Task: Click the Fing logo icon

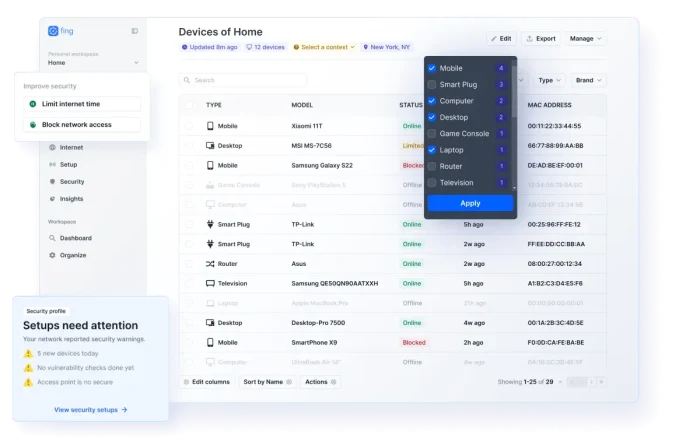Action: [53, 31]
